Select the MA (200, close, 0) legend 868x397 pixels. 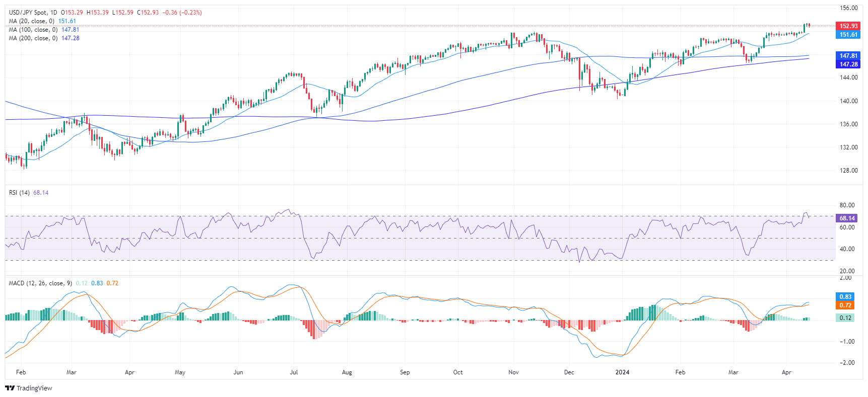tap(33, 38)
